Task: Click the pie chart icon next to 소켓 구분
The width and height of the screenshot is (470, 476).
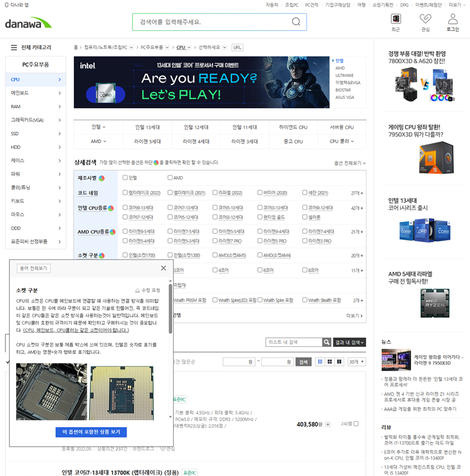Action: click(102, 256)
